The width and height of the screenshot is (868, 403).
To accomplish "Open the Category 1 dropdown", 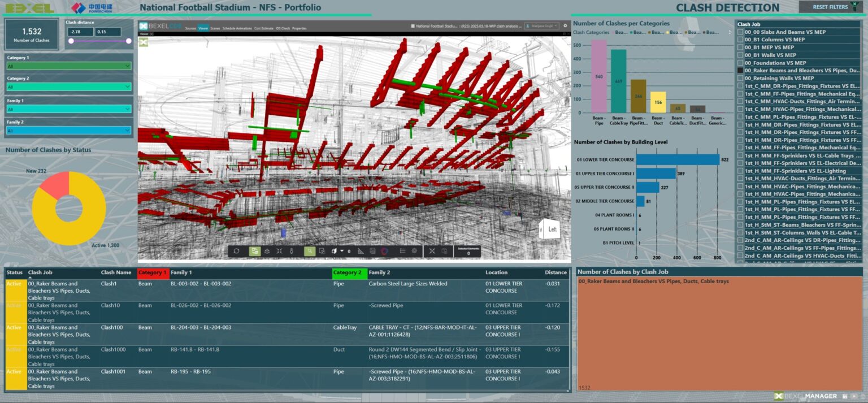I will coord(68,66).
